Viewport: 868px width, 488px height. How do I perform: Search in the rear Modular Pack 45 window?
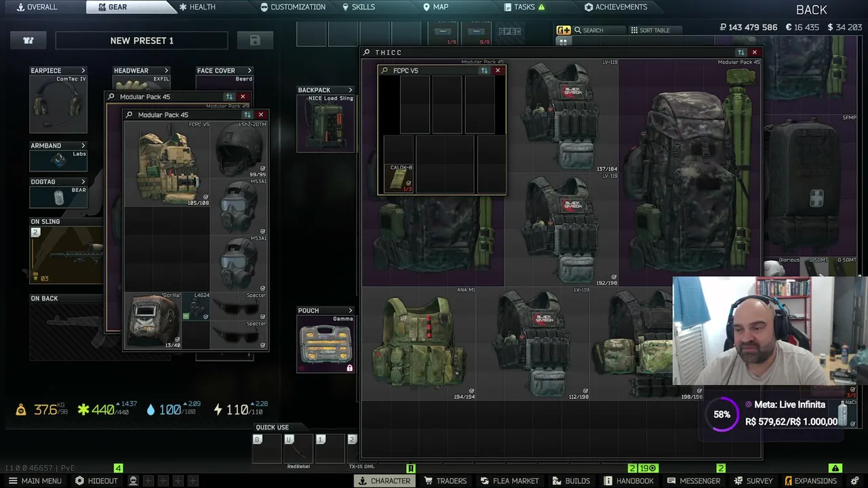point(111,97)
